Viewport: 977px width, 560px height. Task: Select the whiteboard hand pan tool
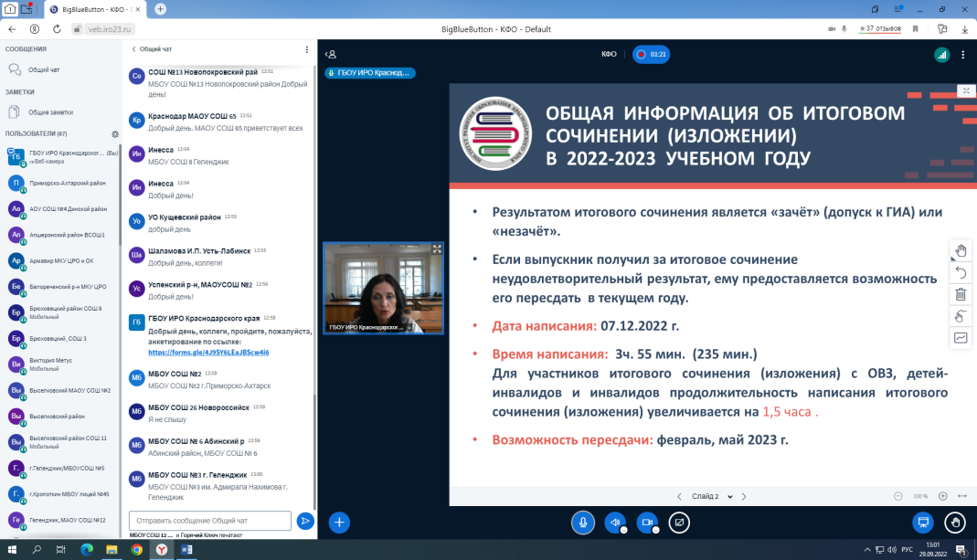point(961,251)
